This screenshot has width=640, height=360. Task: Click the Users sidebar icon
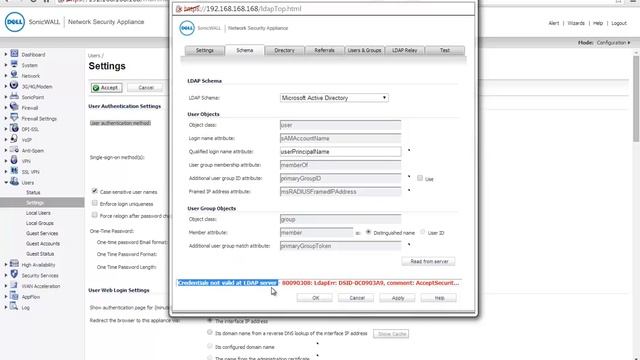pyautogui.click(x=14, y=182)
